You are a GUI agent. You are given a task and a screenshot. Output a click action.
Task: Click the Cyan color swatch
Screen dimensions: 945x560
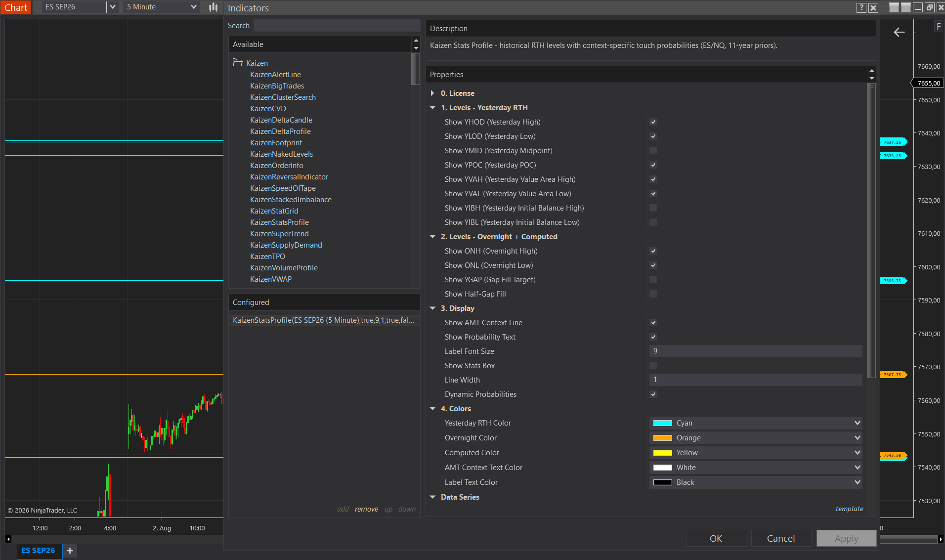pos(662,423)
